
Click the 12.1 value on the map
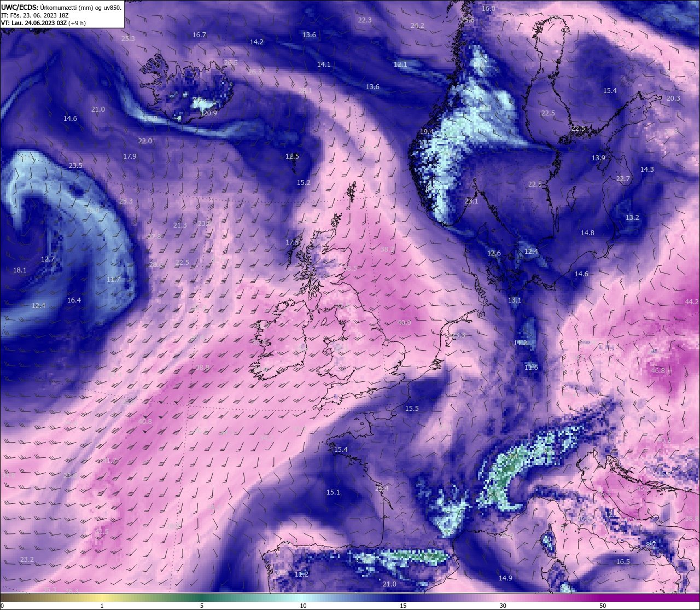[x=400, y=65]
